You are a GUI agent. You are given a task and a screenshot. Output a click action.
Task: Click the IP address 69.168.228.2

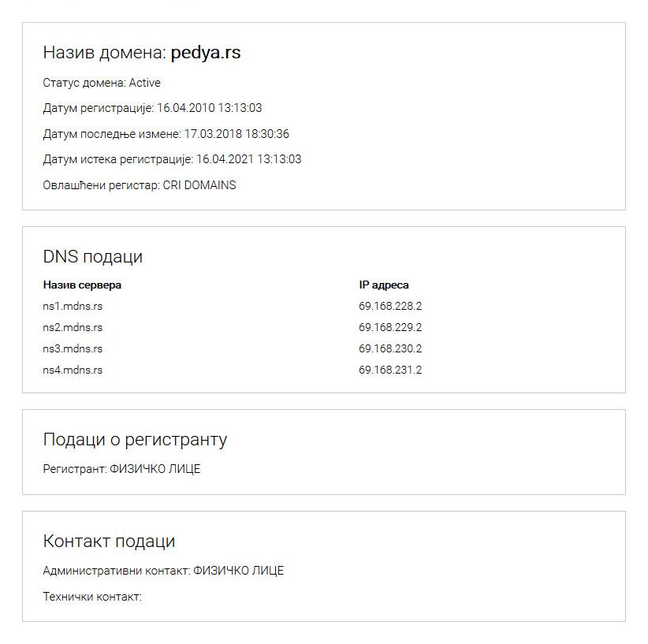point(390,307)
